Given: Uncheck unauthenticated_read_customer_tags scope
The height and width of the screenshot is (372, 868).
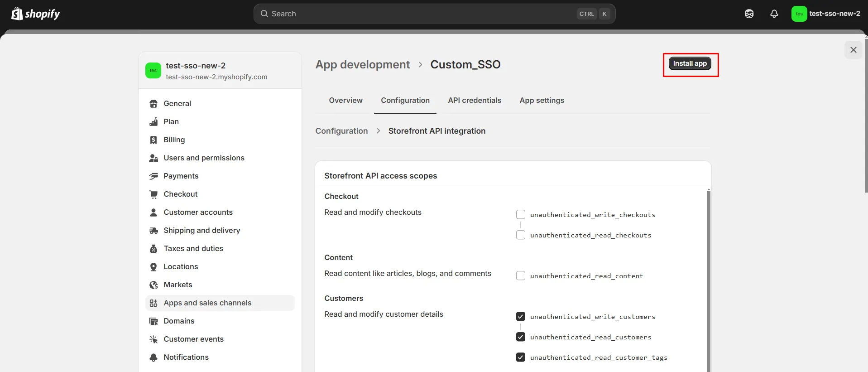Looking at the screenshot, I should coord(521,357).
